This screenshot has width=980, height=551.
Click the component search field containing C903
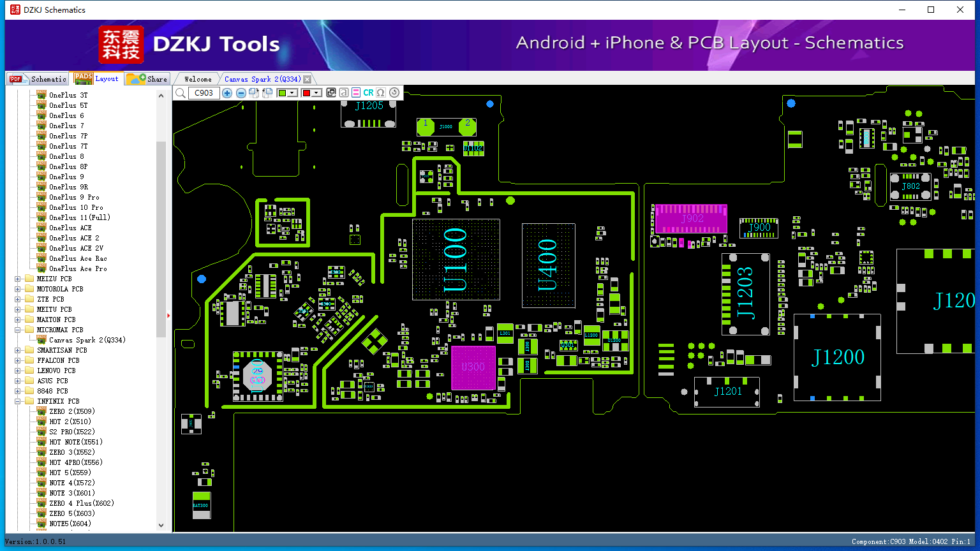click(204, 93)
